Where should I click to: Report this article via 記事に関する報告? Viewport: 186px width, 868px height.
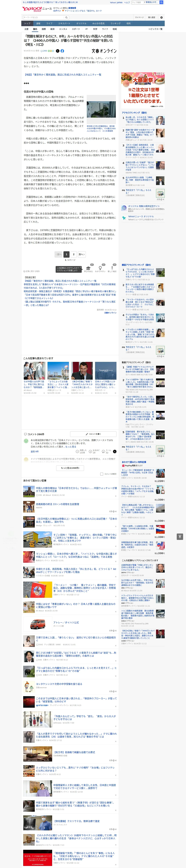coord(32,271)
